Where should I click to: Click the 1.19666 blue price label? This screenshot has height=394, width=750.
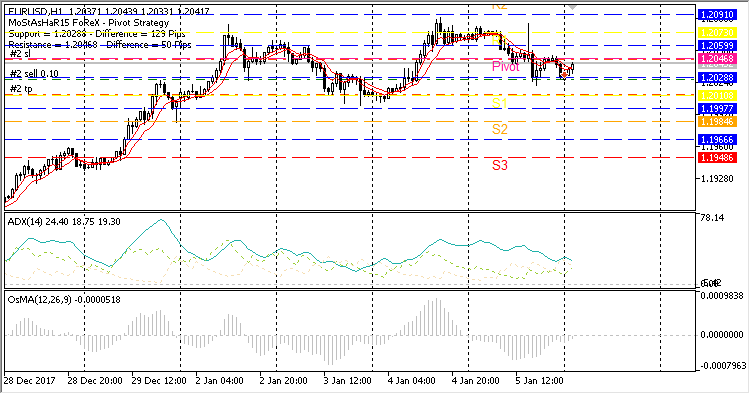717,140
